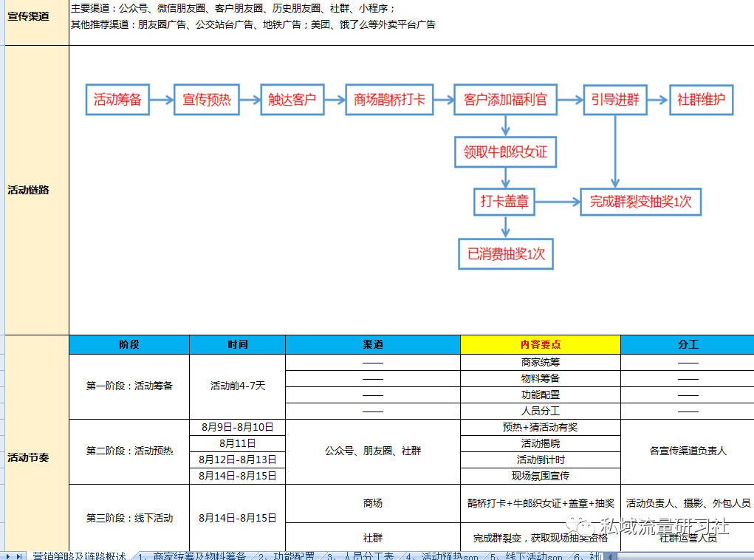Screen dimensions: 754x560
Task: Select the 各宣传渠道负责人 cell
Action: 688,451
